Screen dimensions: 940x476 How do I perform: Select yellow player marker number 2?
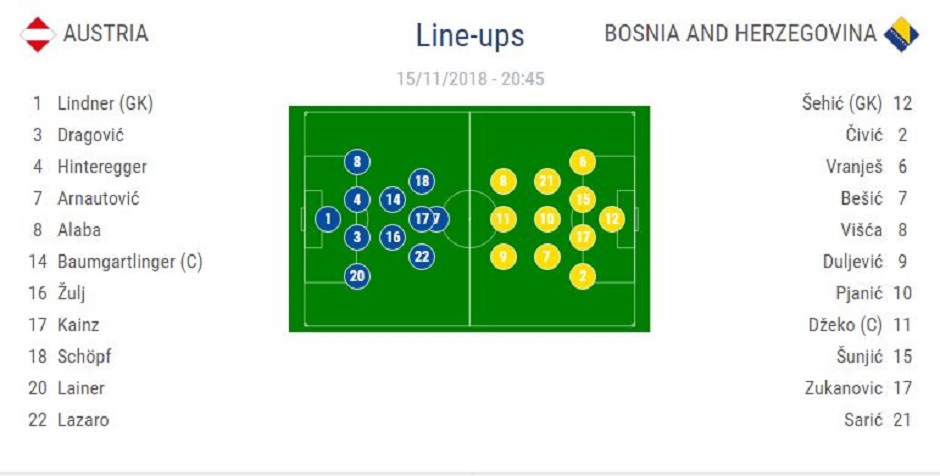(x=582, y=276)
